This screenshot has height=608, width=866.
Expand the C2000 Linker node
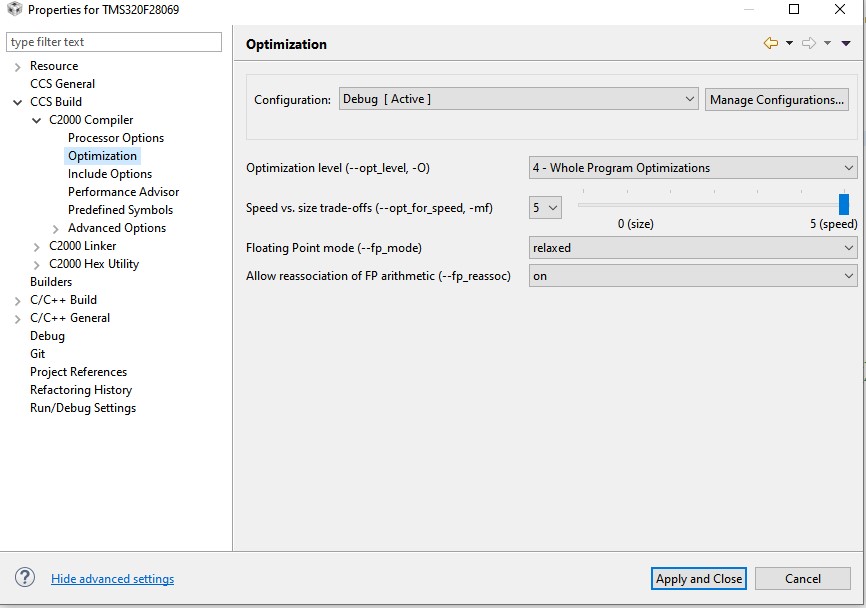(36, 247)
